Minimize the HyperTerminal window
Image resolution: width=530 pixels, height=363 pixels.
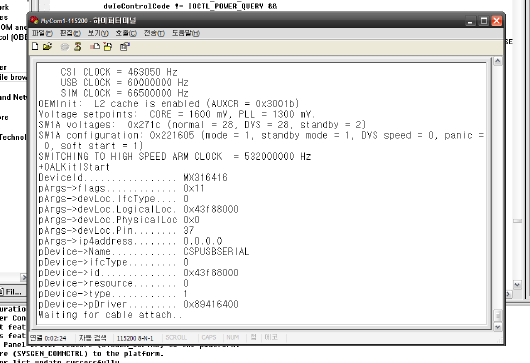pos(470,21)
